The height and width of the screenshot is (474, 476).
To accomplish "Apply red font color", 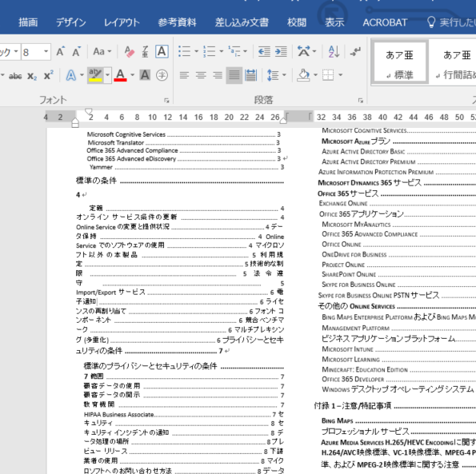I will click(120, 75).
